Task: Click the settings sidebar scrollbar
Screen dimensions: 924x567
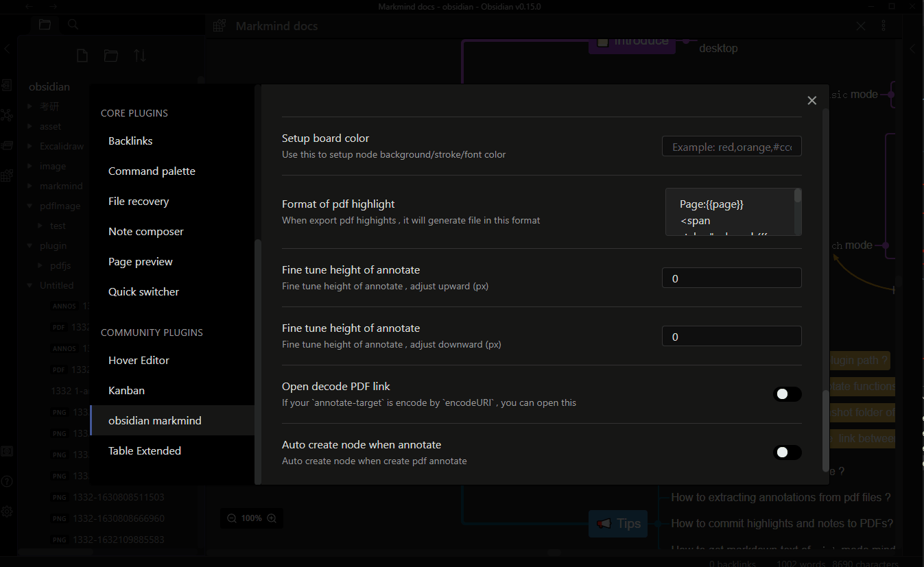Action: point(258,361)
